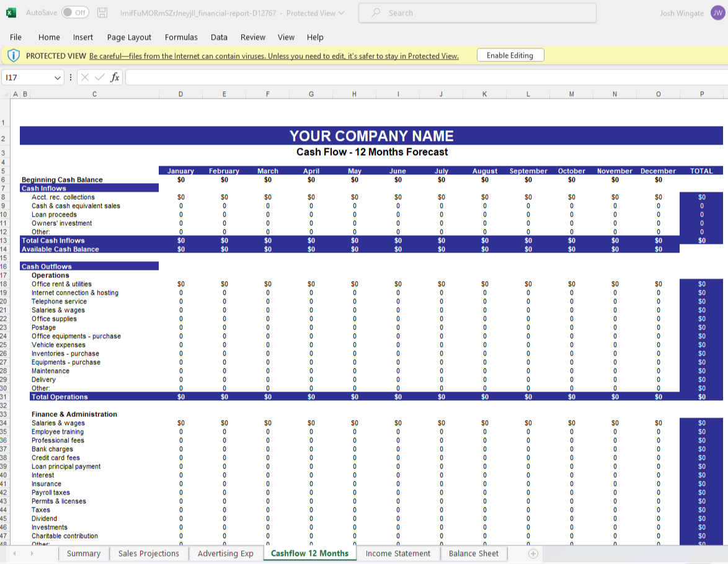Toggle the AutoSave switch
728x564 pixels.
tap(75, 12)
